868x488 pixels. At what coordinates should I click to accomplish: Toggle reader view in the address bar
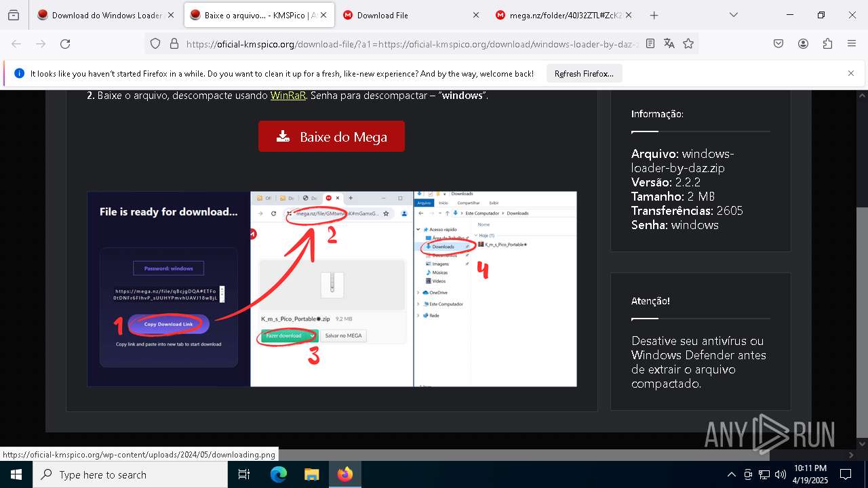[650, 43]
